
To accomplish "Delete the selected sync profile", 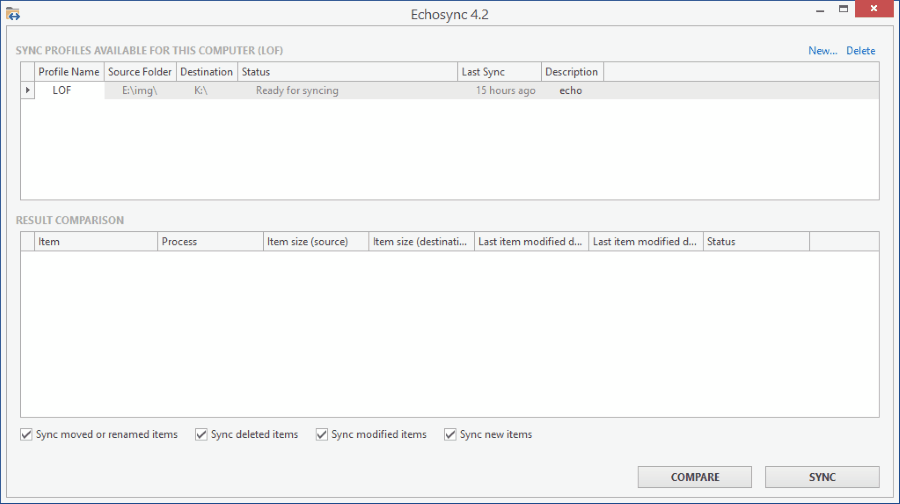I will [860, 51].
